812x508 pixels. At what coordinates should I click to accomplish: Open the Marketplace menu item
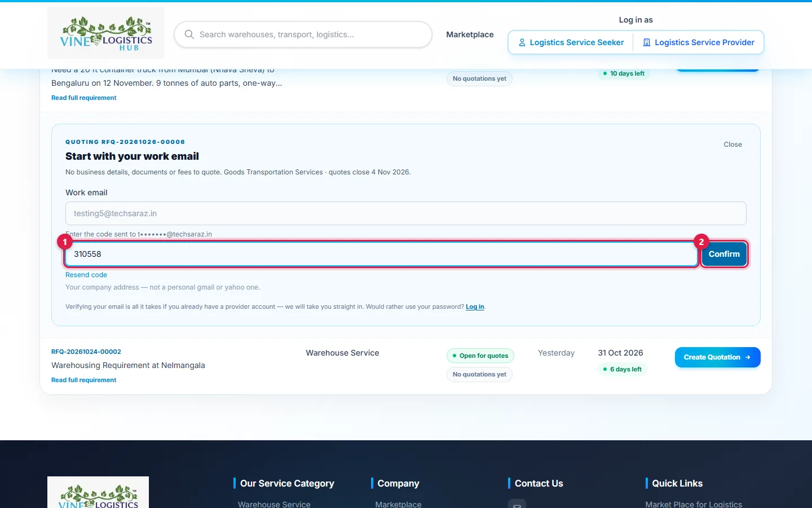(470, 34)
